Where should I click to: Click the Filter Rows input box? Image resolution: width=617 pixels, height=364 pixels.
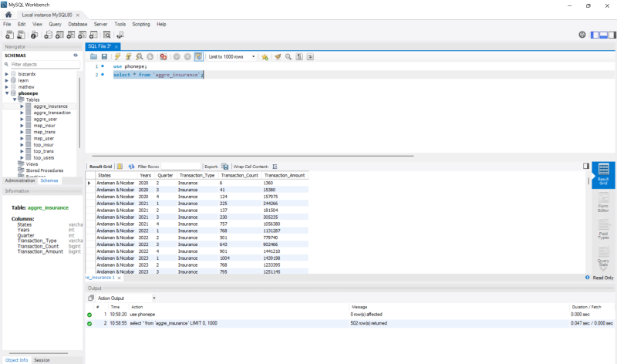(180, 167)
